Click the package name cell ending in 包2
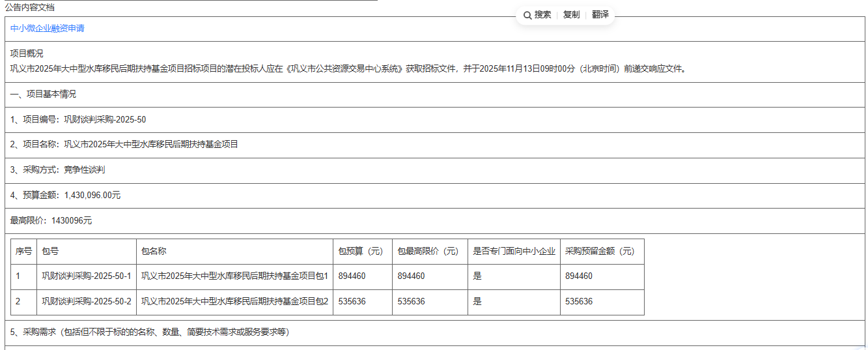Viewport: 868px width, 350px height. (234, 302)
